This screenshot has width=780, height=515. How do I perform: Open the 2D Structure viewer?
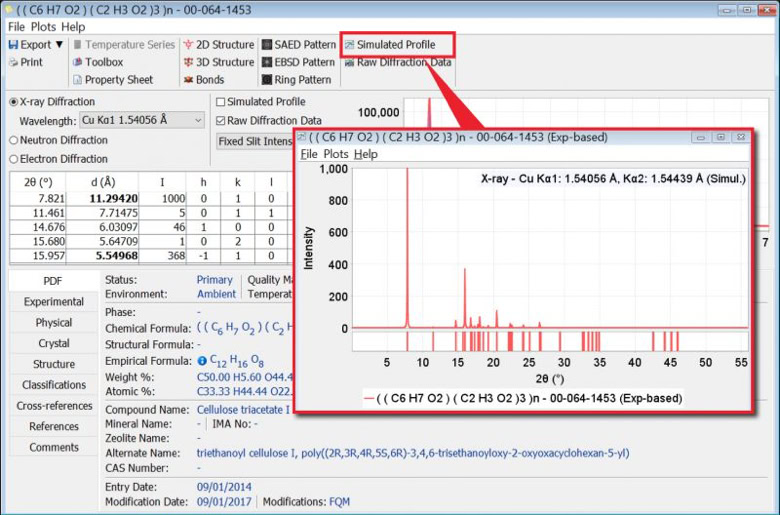click(217, 45)
